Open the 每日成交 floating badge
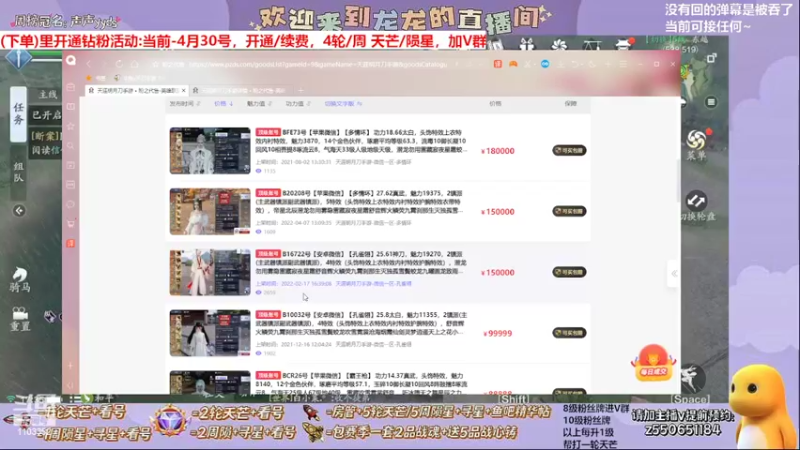Viewport: 800px width, 450px height. pyautogui.click(x=653, y=363)
